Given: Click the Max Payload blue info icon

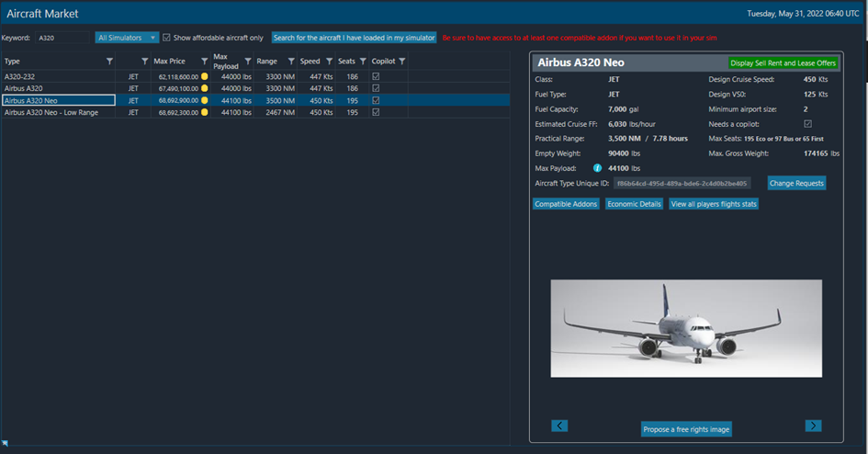Looking at the screenshot, I should click(x=597, y=168).
